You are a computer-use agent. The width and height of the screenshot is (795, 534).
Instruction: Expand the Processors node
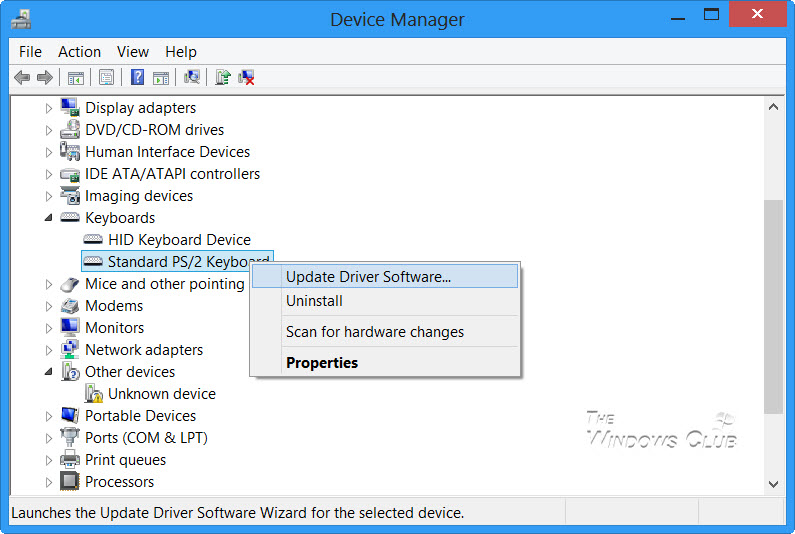point(49,482)
